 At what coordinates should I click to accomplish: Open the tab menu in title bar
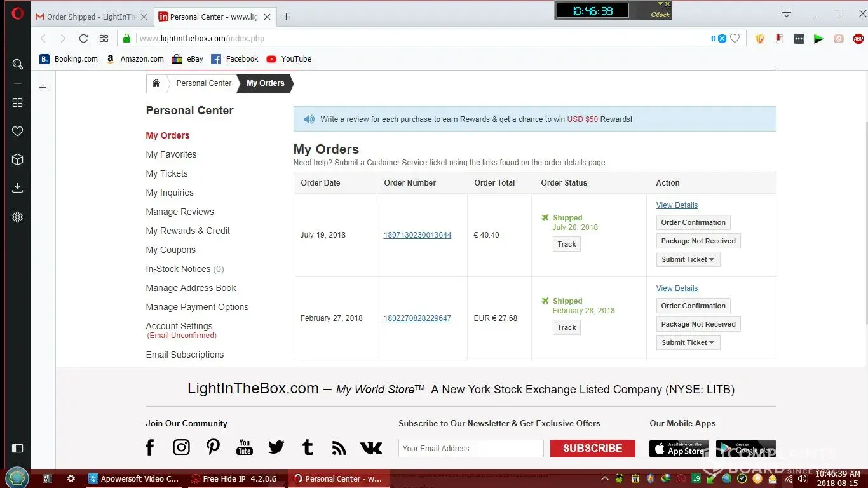point(787,13)
